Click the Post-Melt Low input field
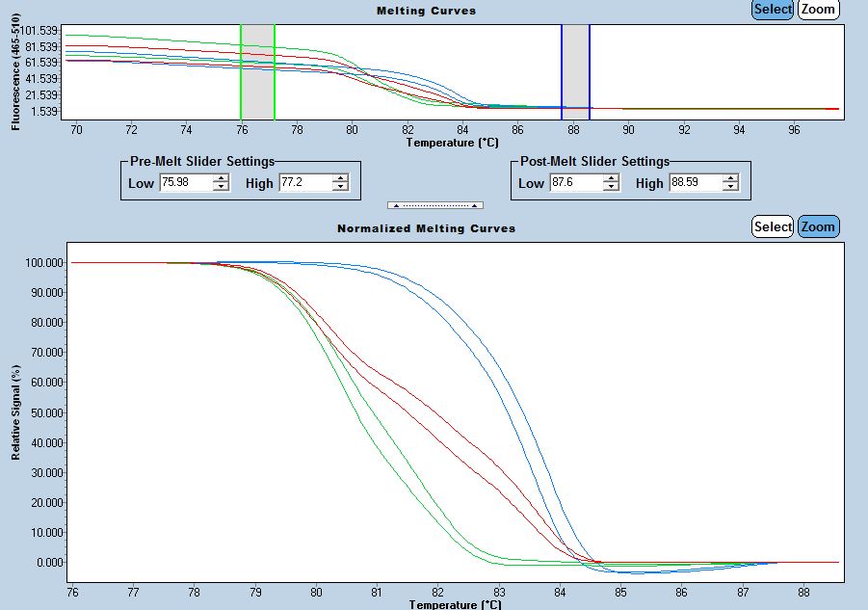The width and height of the screenshot is (868, 610). point(575,183)
